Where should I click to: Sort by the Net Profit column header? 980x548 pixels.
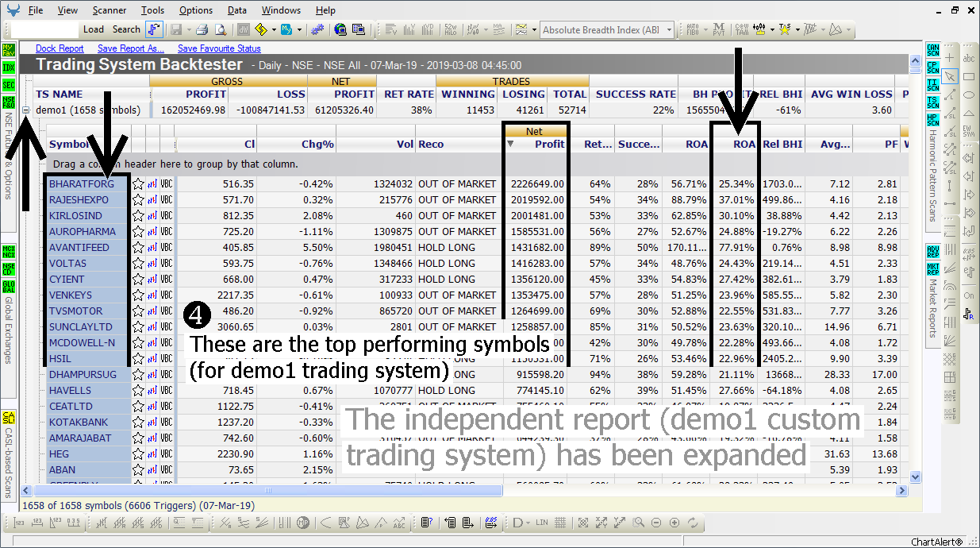click(x=536, y=145)
